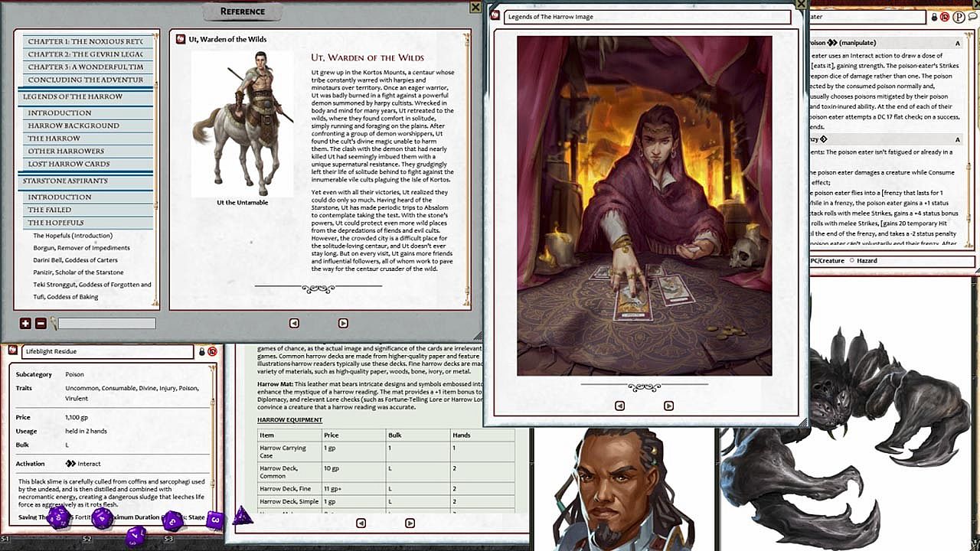
Task: Click the link icon of Legends of The Harrow Image
Action: tap(495, 15)
